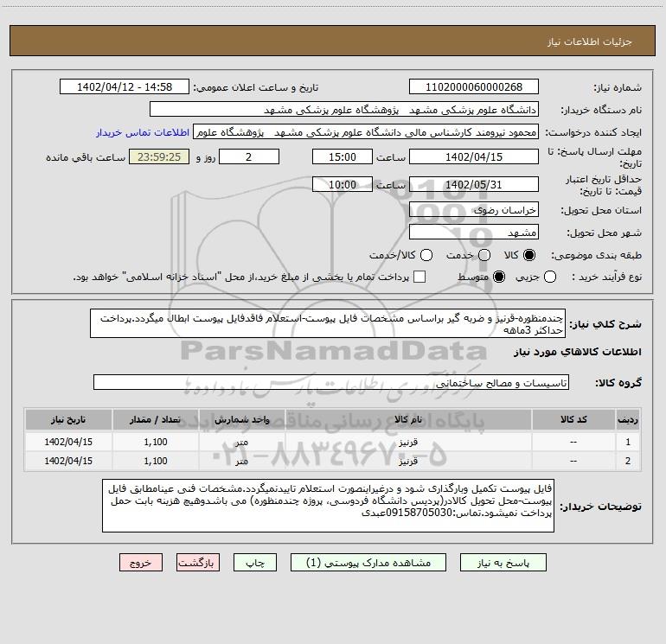Click the deadline time 15:00 field
This screenshot has width=666, height=644.
[343, 156]
